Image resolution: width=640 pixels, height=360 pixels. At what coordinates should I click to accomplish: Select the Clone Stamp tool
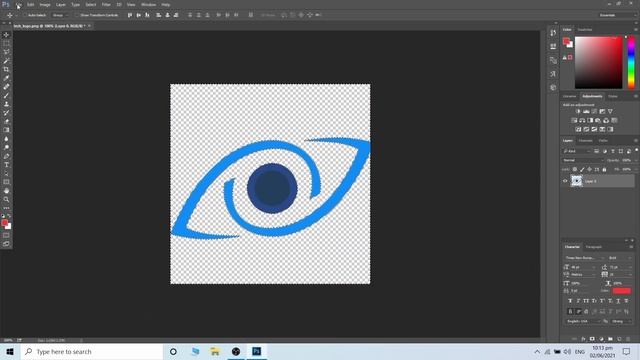[x=6, y=104]
